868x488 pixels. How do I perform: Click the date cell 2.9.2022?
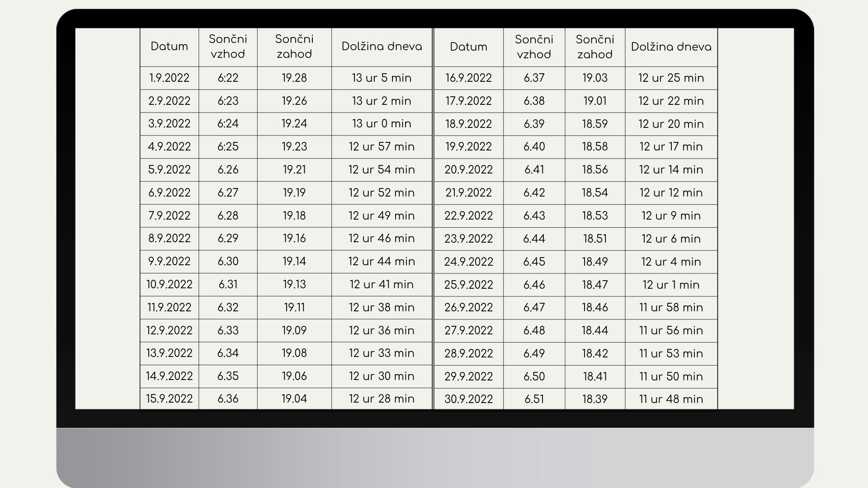169,101
